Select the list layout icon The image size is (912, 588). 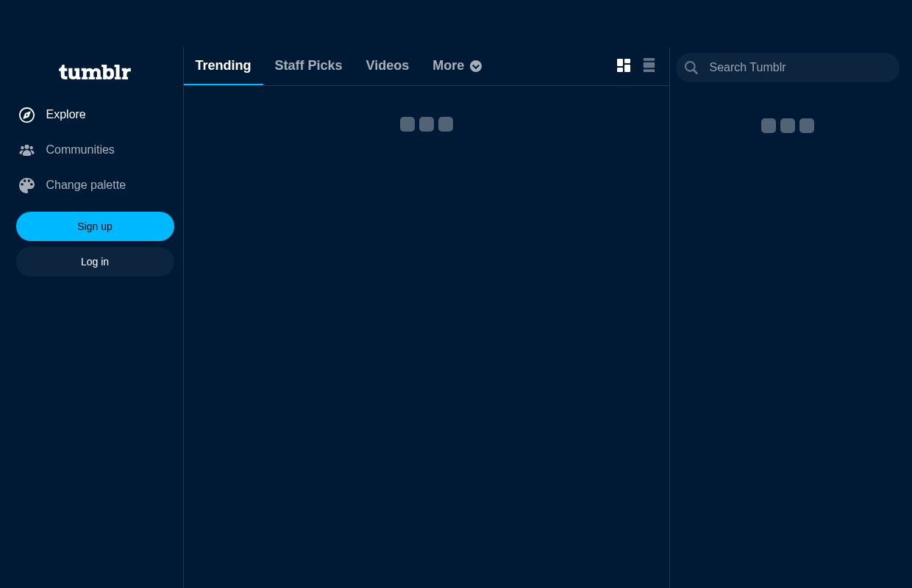click(x=649, y=65)
